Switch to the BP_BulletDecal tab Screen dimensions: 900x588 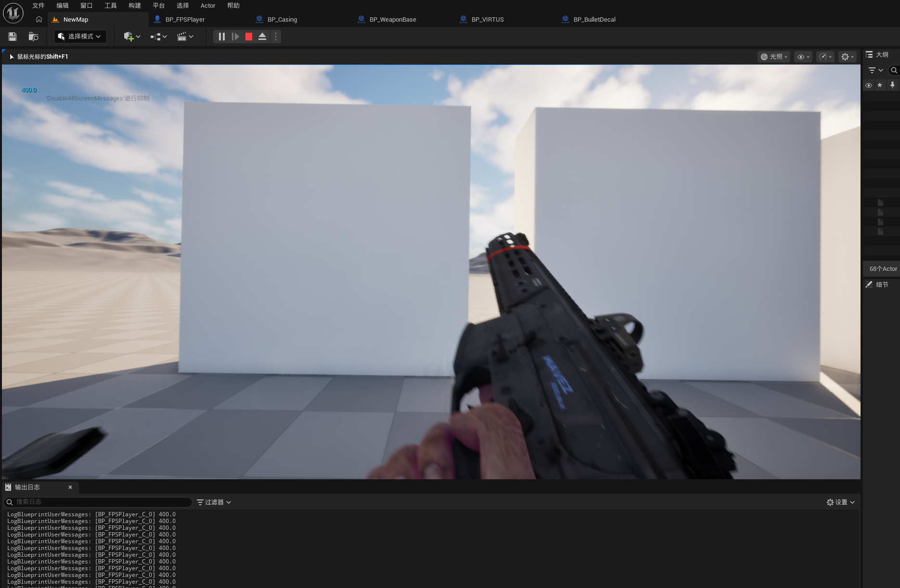(594, 20)
